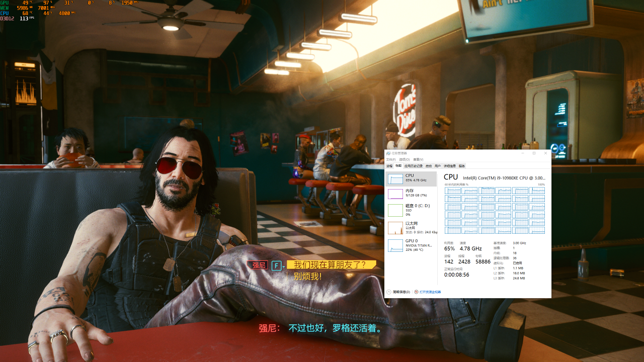
Task: Click the logical processors value 36
Action: click(x=515, y=258)
